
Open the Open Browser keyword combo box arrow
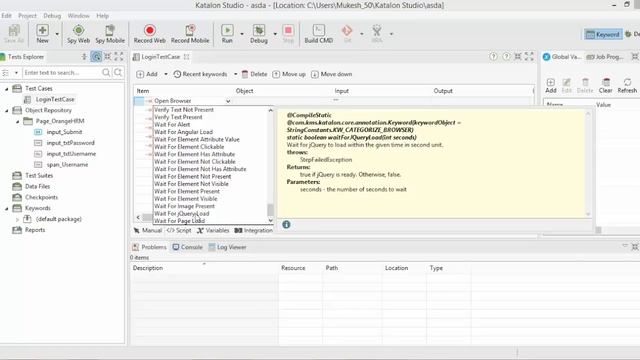(228, 101)
